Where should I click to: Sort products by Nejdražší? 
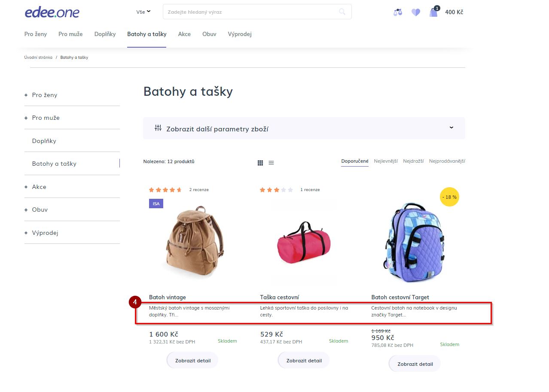(x=413, y=161)
